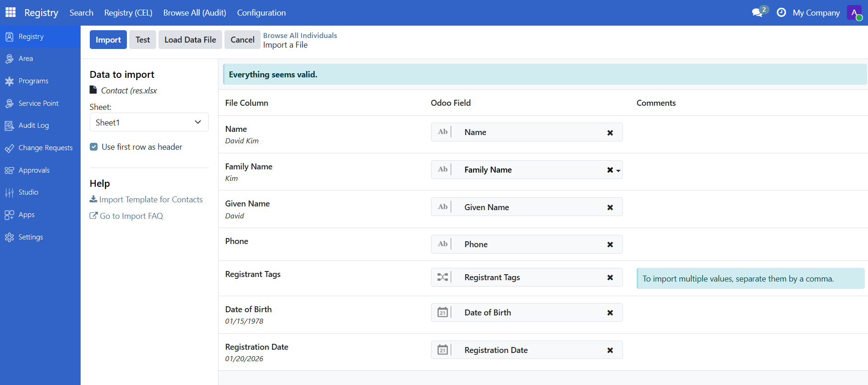Click the activities clock icon
Viewport: 868px width, 385px height.
(x=781, y=13)
